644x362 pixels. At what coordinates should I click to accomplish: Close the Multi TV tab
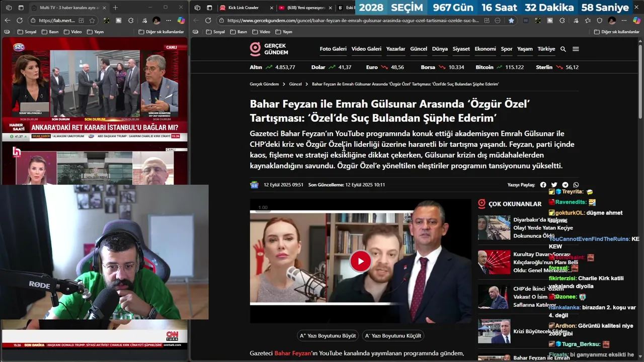tap(104, 8)
